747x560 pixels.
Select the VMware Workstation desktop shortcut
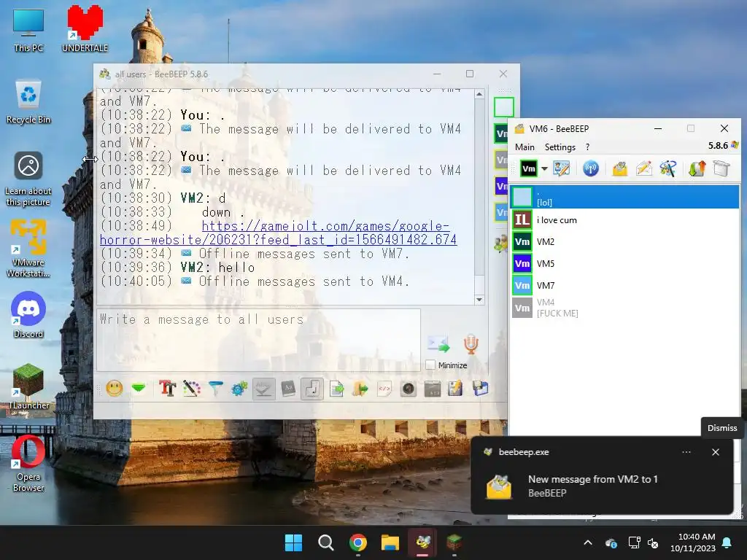pyautogui.click(x=28, y=249)
